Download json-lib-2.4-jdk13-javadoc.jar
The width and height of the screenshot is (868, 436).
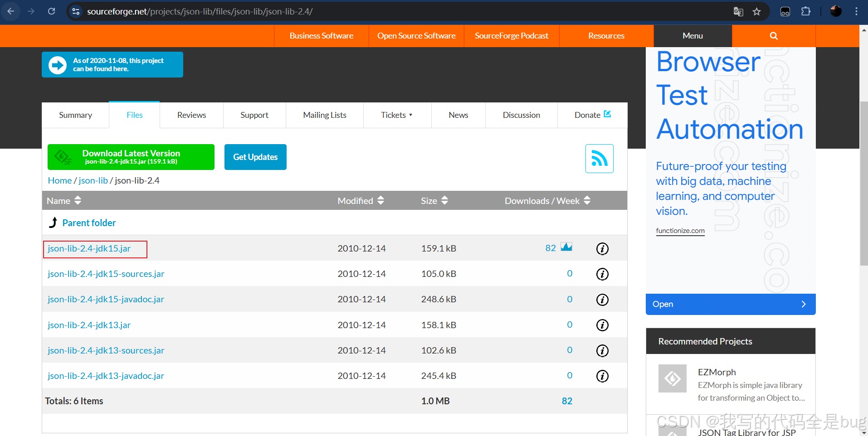[x=106, y=376]
